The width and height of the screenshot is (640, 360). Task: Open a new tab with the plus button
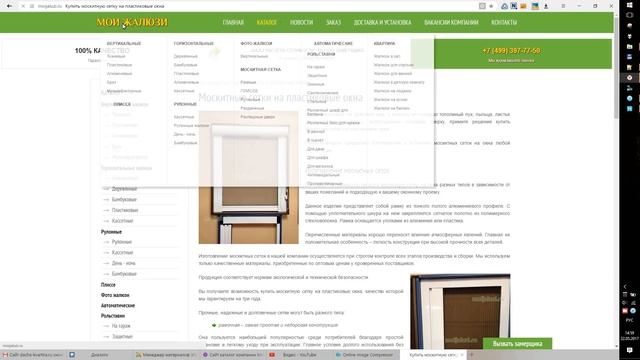471,355
